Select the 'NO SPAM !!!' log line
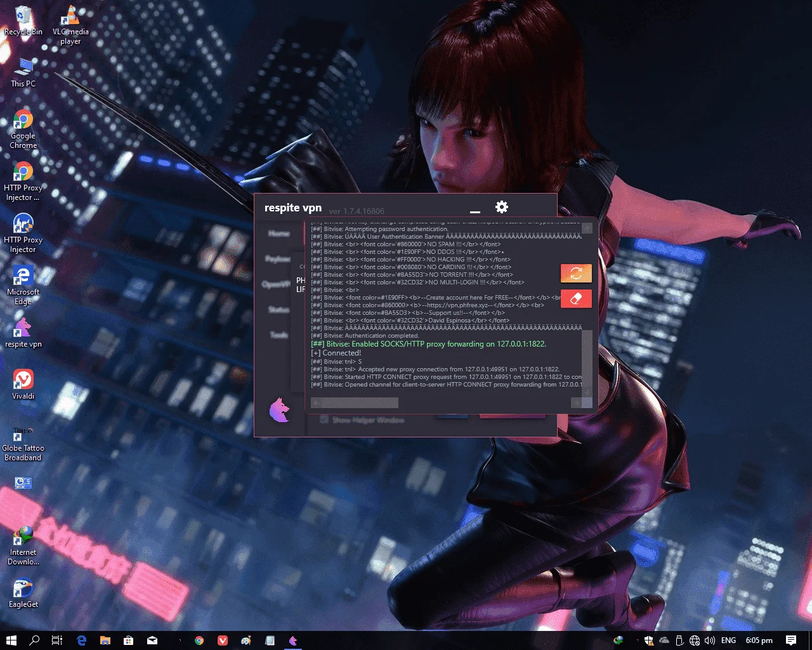Image resolution: width=812 pixels, height=650 pixels. (x=405, y=244)
